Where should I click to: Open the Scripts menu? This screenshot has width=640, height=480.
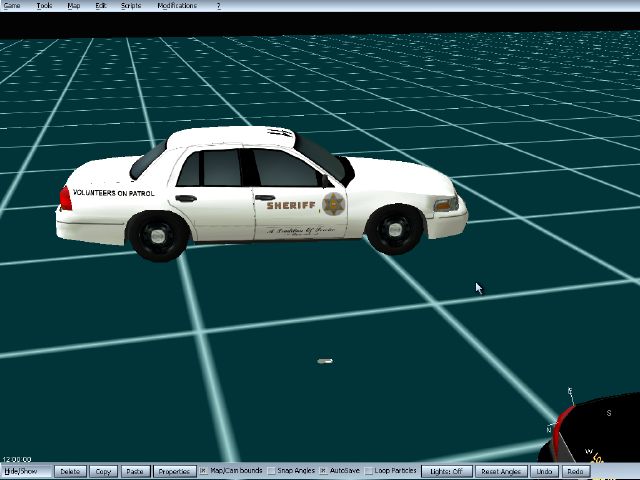pyautogui.click(x=131, y=6)
